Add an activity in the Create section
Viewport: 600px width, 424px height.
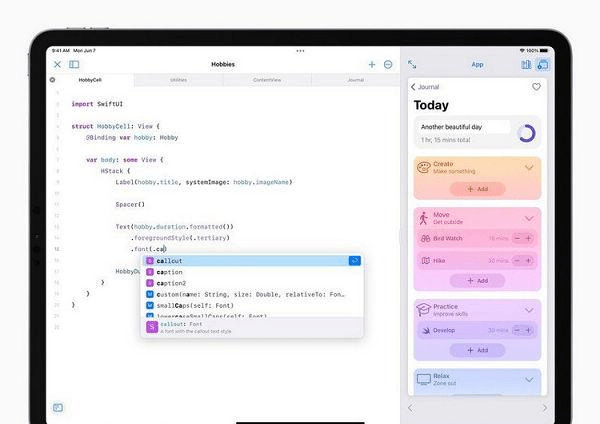click(477, 189)
